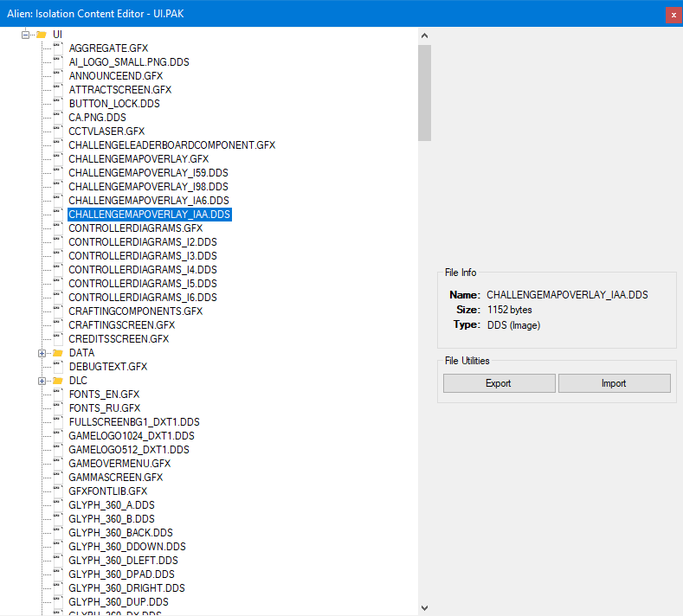Select CONTROLLERDIAGRAMS_I4.DDS file

[x=143, y=270]
